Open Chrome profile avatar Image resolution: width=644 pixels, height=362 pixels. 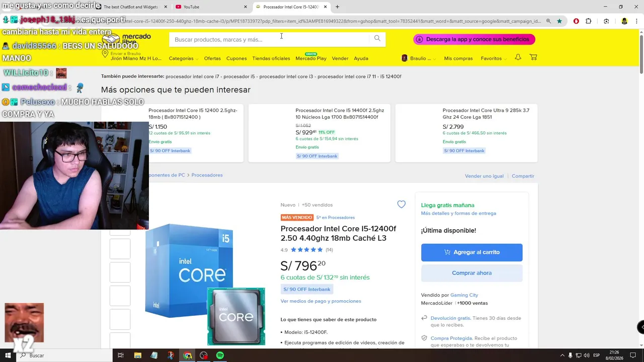624,21
